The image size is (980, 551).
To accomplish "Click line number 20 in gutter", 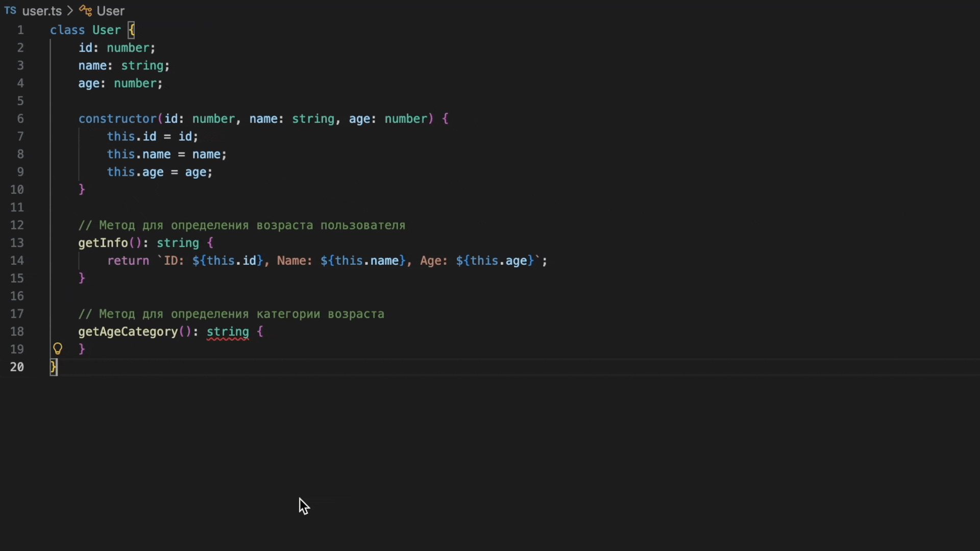I will coord(17,367).
